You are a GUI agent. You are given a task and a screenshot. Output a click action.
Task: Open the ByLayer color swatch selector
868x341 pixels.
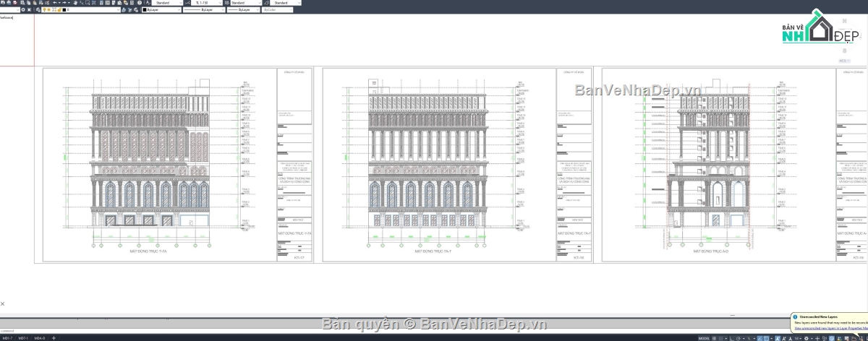(x=161, y=9)
